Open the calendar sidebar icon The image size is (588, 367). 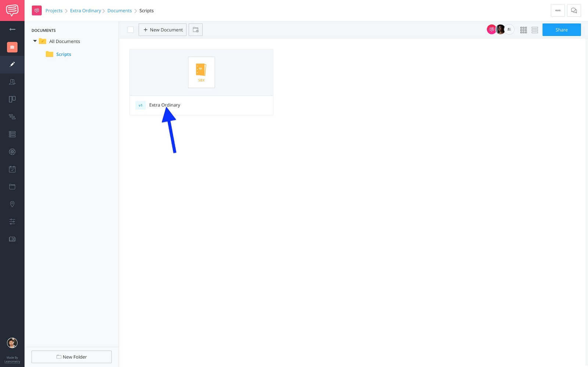click(x=12, y=169)
